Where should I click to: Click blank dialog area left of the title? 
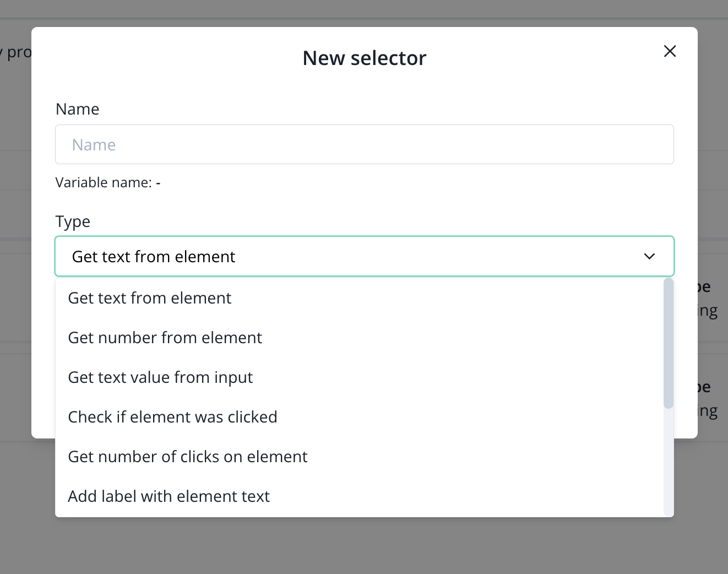pos(165,58)
